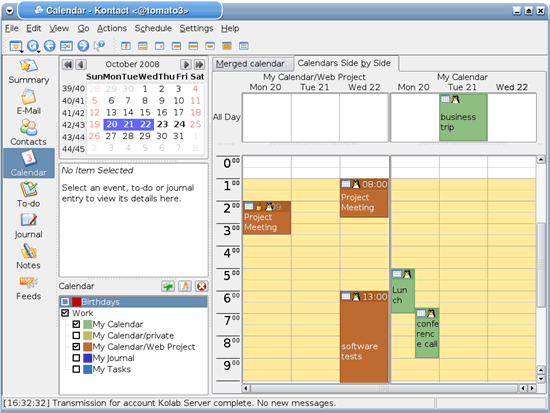This screenshot has width=550, height=413.
Task: Go to previous month in mini calendar
Action: 81,65
